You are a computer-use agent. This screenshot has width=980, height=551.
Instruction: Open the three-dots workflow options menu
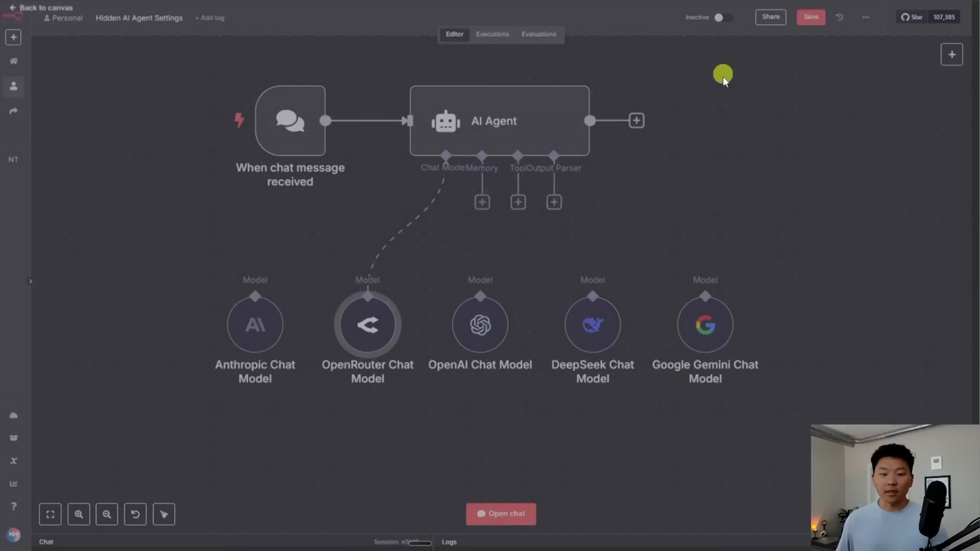866,17
